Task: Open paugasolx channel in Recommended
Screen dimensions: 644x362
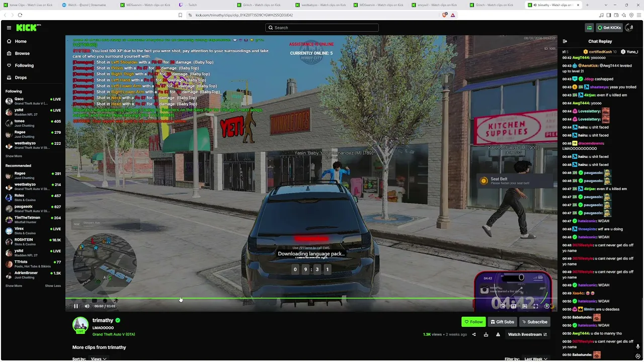Action: pyautogui.click(x=33, y=209)
